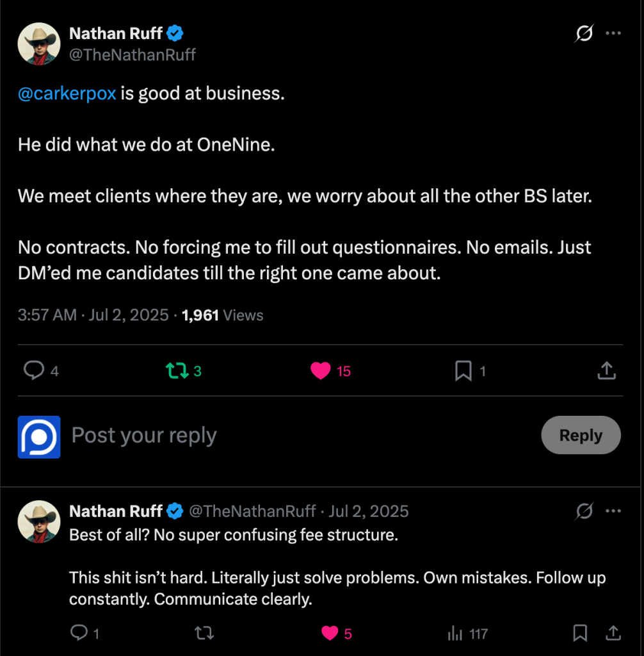
Task: Open Grok icon on second post
Action: [x=584, y=511]
